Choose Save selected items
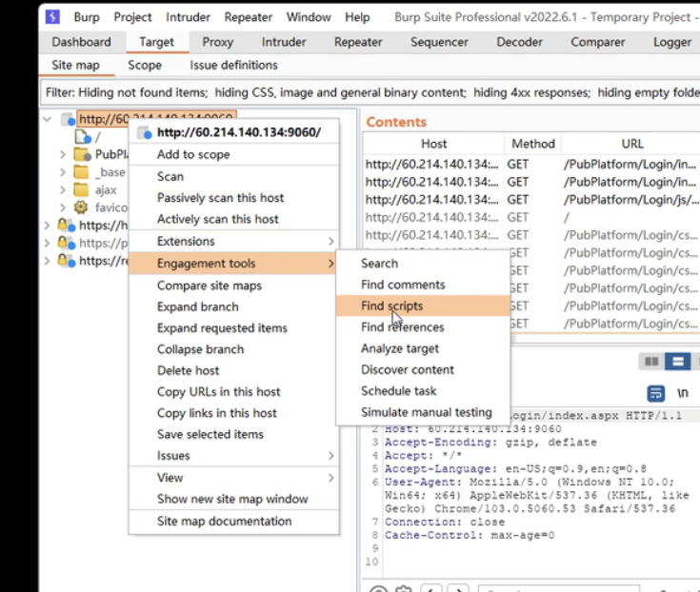 234,434
